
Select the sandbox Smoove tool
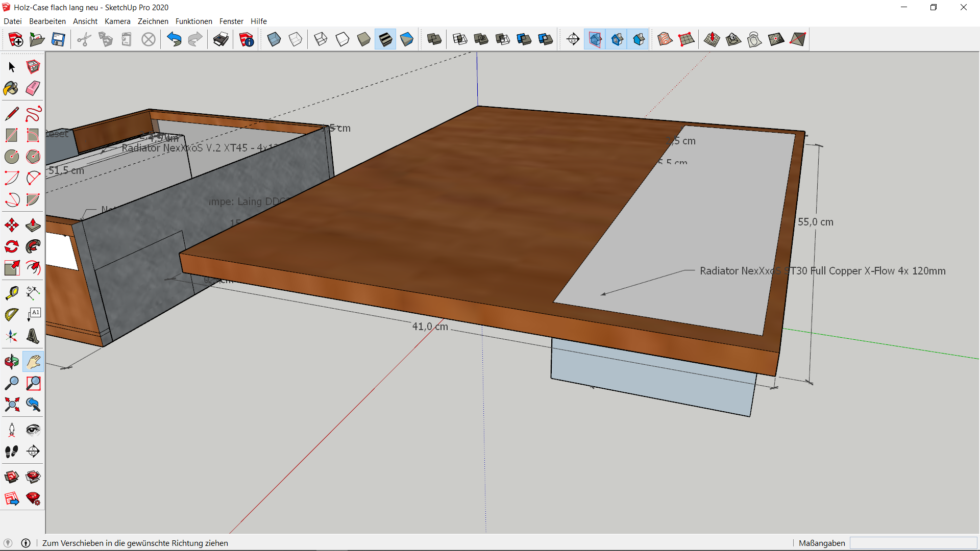(x=712, y=39)
